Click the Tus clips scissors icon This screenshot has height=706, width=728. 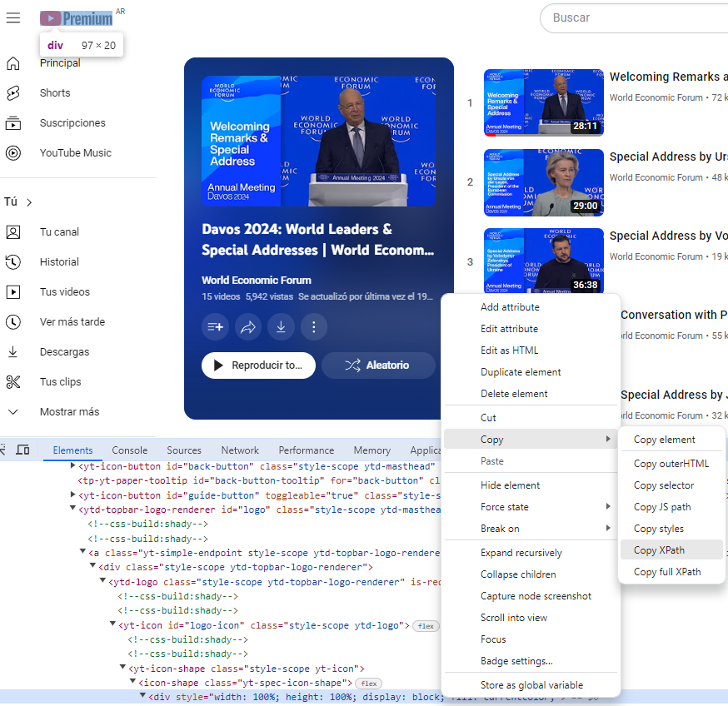pyautogui.click(x=13, y=382)
